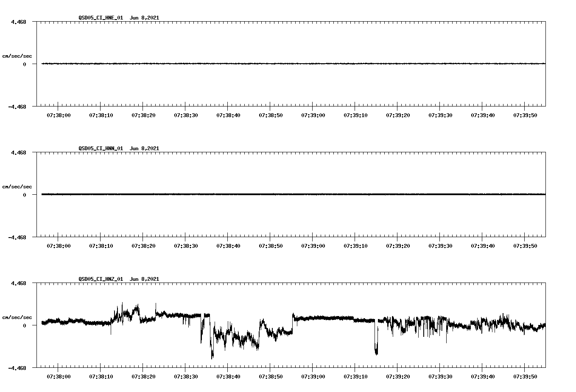Select the -4.468 label on HNZ plot

tap(17, 368)
